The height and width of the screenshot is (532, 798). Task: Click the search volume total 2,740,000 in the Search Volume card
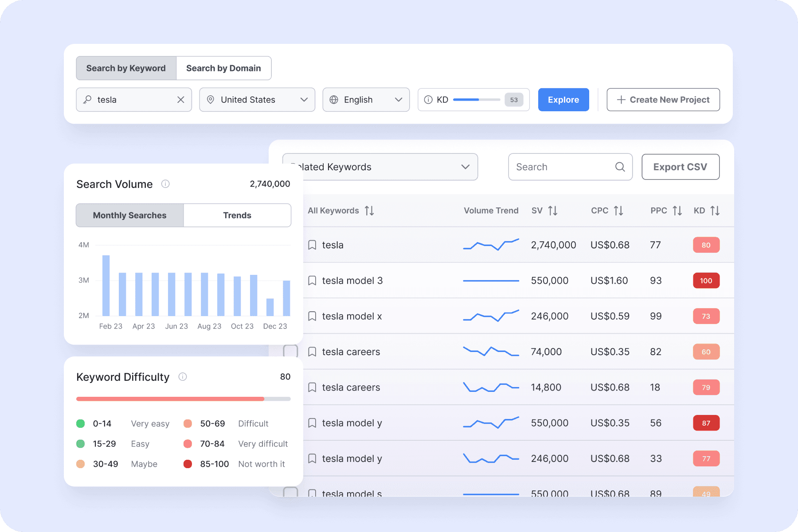[270, 184]
